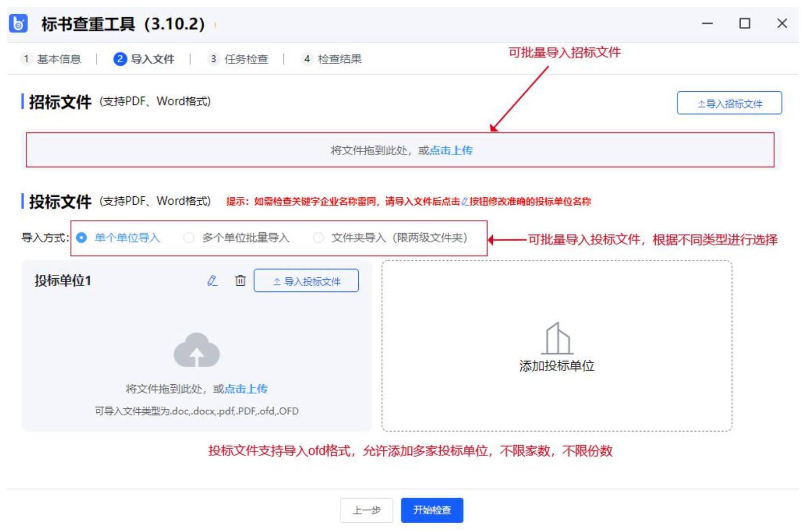
Task: Click 添加投标单位 card
Action: pyautogui.click(x=557, y=346)
